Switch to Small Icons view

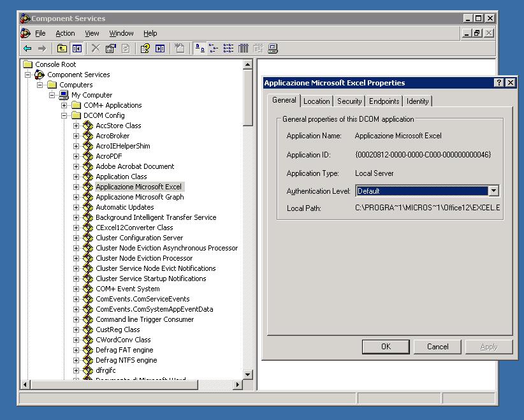(214, 49)
